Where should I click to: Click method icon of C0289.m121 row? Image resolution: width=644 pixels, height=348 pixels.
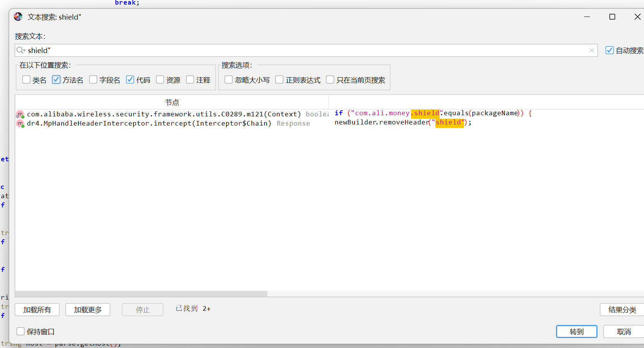pyautogui.click(x=20, y=114)
